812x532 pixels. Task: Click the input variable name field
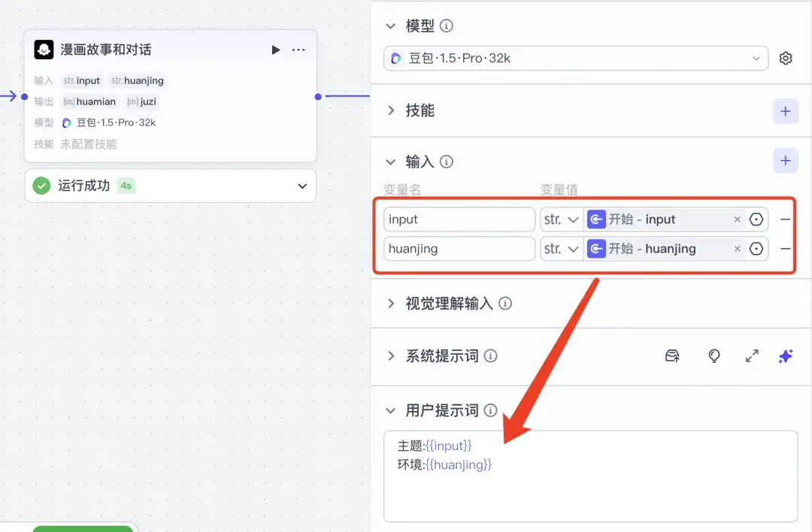click(459, 219)
